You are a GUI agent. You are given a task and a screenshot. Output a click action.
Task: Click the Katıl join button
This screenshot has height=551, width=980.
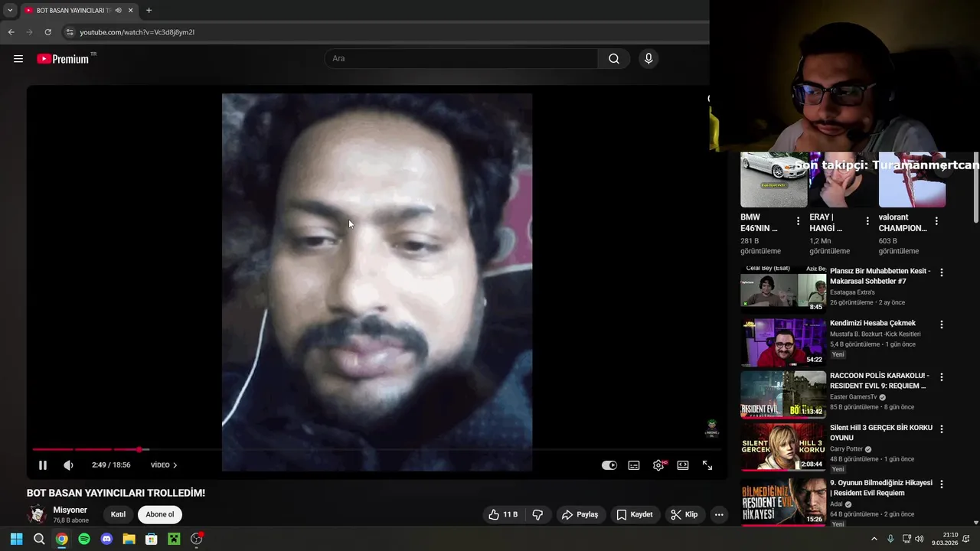click(118, 514)
